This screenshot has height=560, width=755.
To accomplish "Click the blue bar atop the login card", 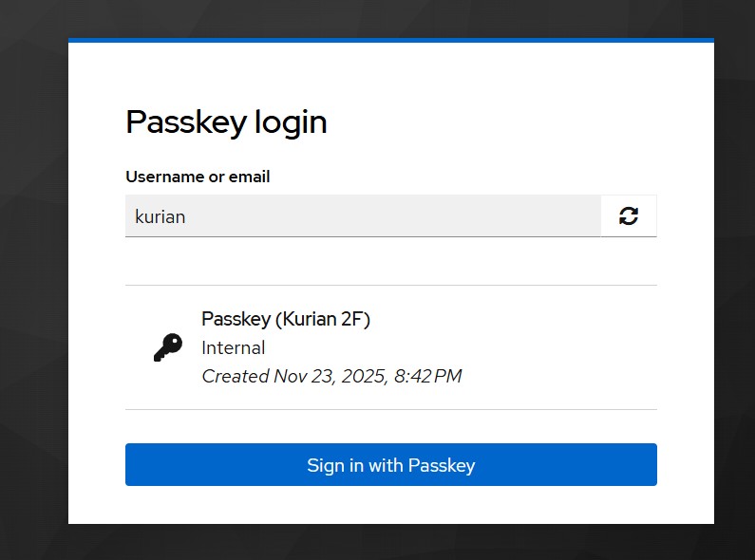I will (390, 40).
